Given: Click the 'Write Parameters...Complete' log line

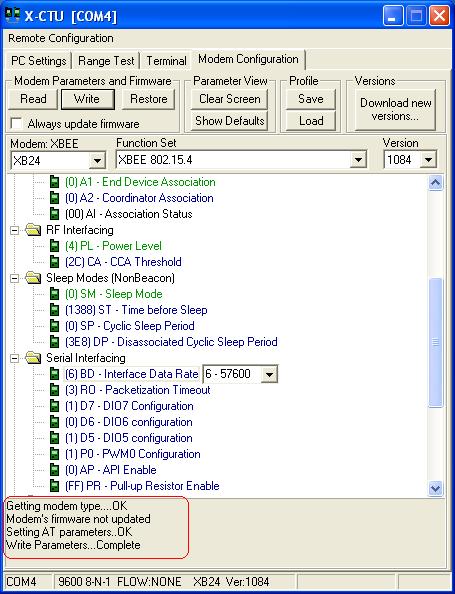Looking at the screenshot, I should (73, 545).
